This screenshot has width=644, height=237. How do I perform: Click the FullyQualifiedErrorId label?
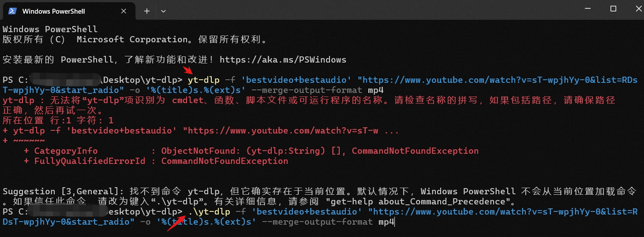coord(90,161)
